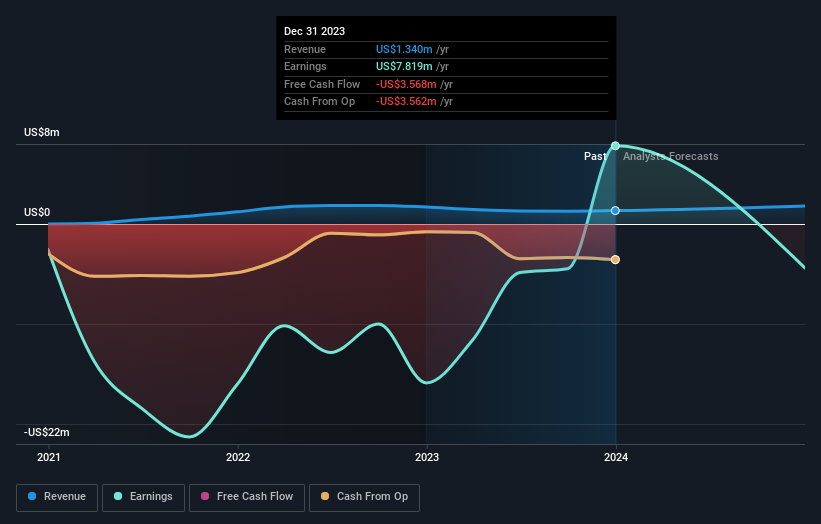Click the 'Free Cash Flow' tooltip row label
Viewport: 821px width, 524px height.
pyautogui.click(x=322, y=84)
